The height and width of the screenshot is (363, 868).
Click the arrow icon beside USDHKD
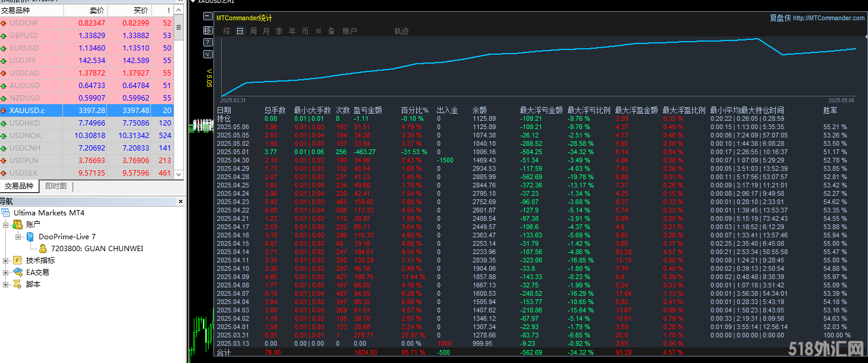click(4, 123)
